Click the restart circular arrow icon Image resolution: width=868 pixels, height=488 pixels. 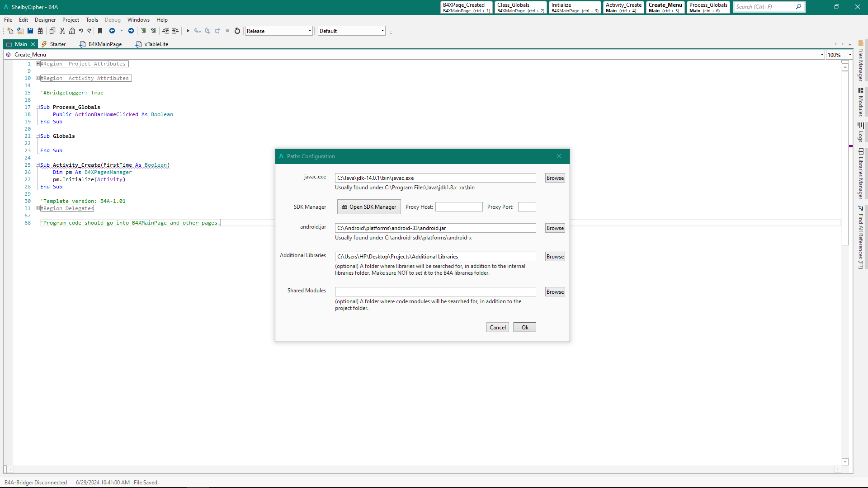[x=237, y=31]
